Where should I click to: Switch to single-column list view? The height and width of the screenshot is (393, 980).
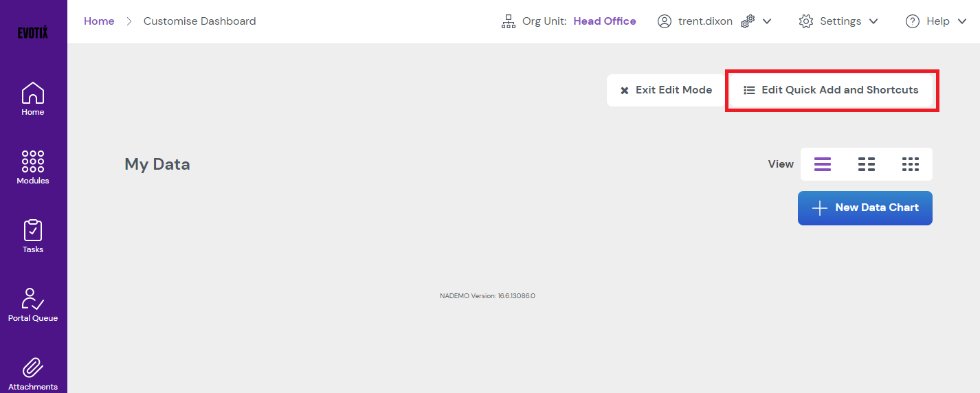pos(823,164)
